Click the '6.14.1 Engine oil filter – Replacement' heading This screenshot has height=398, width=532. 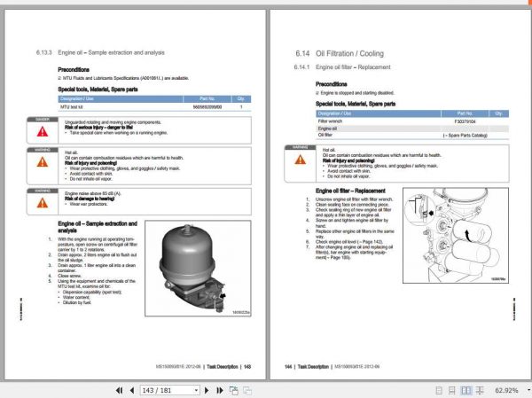(342, 67)
